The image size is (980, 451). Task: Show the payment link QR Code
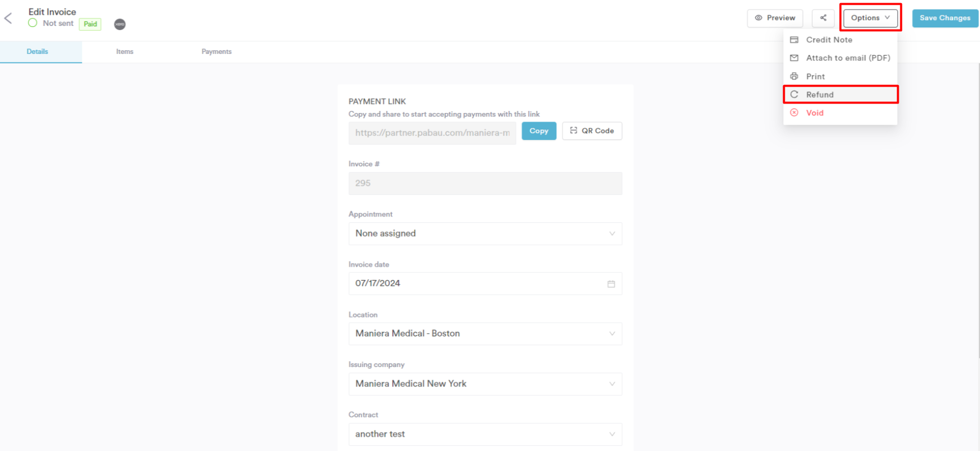pyautogui.click(x=592, y=131)
